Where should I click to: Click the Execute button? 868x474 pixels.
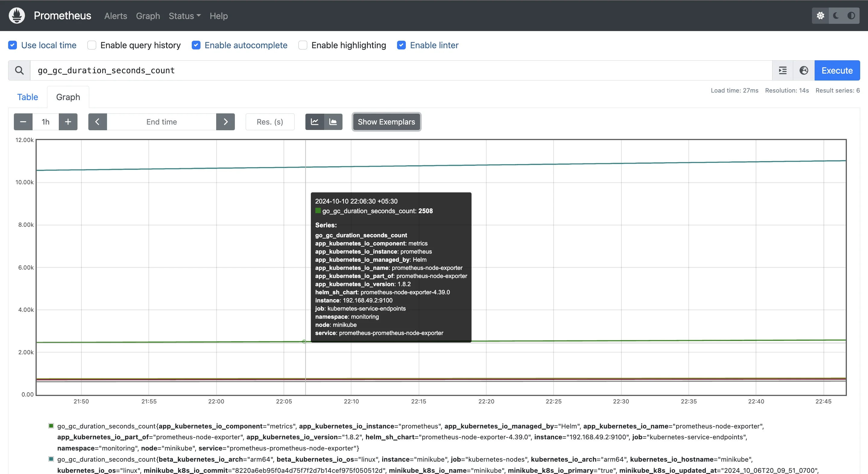(x=837, y=71)
